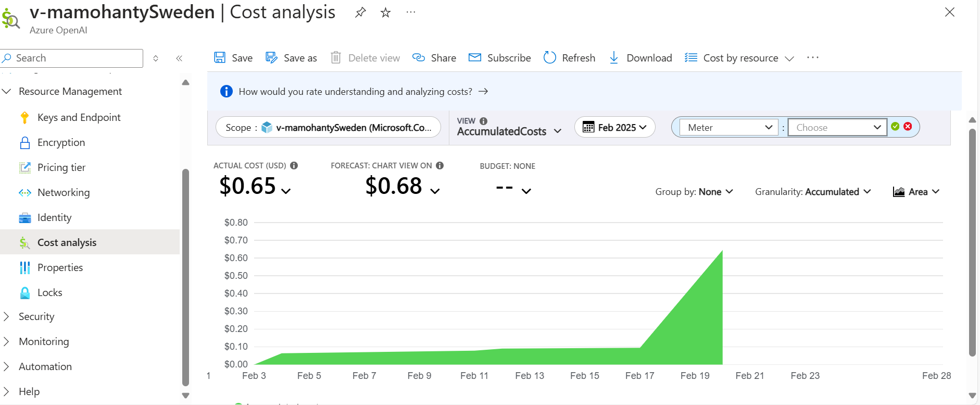Open the more options ellipsis in title
Viewport: 980px width, 405px height.
click(411, 12)
